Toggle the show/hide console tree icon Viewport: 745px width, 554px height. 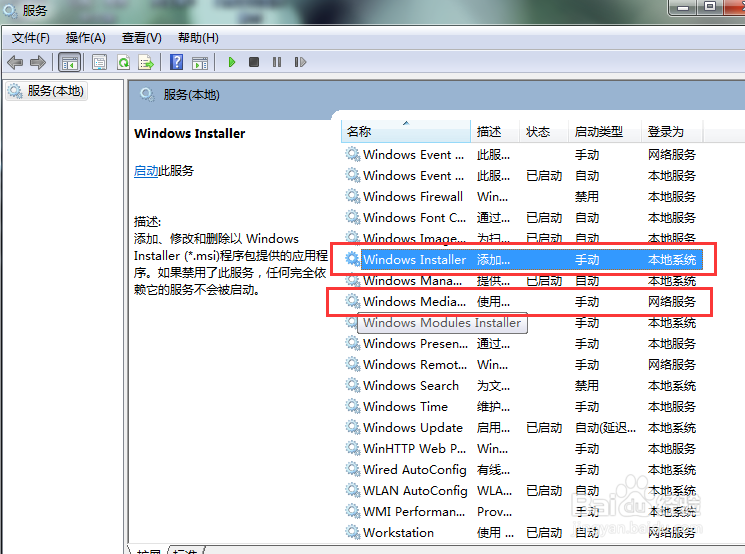coord(69,62)
